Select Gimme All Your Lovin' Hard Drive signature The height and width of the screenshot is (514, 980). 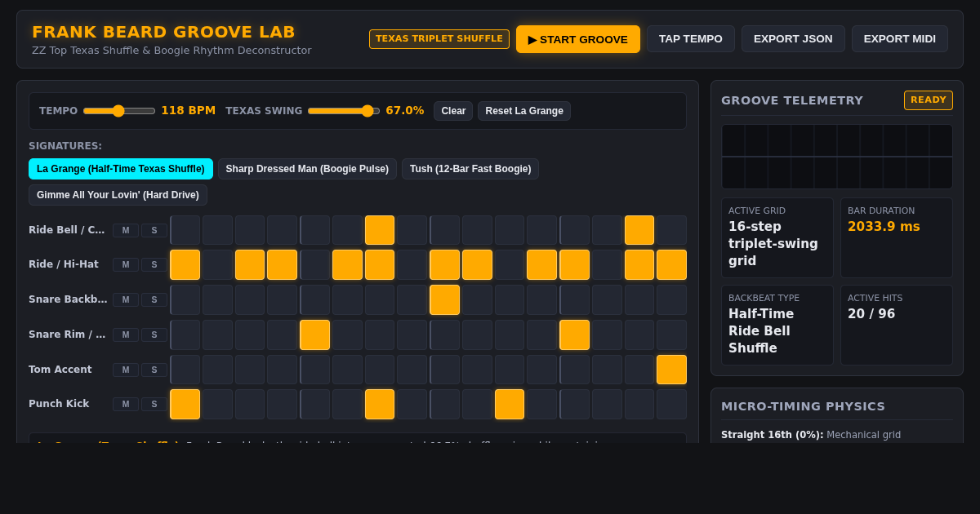[x=118, y=195]
